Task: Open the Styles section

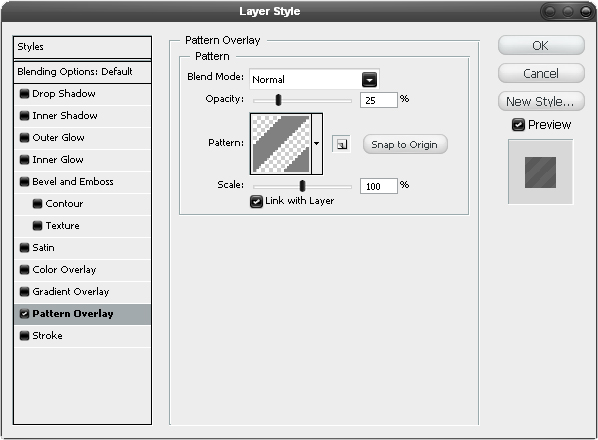Action: click(82, 47)
